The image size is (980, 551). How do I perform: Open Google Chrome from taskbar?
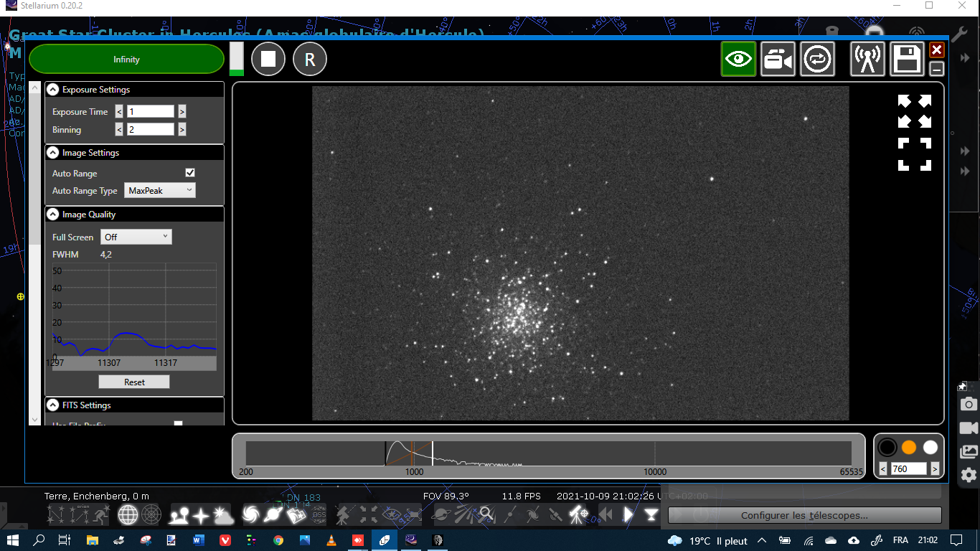[278, 540]
